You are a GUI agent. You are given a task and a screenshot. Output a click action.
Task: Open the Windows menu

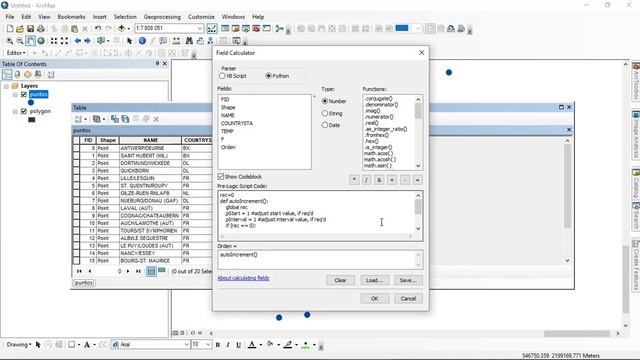[x=233, y=17]
